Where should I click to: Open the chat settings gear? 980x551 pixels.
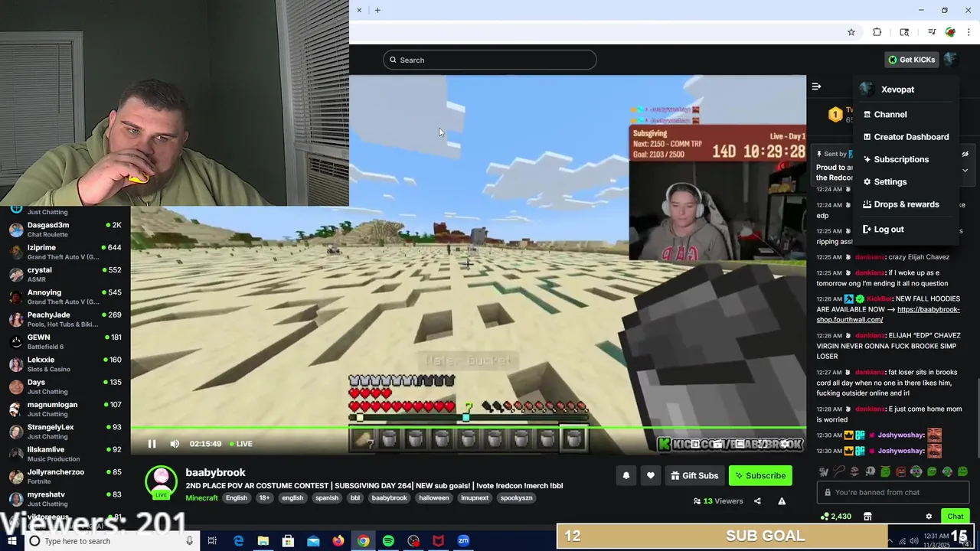point(929,517)
